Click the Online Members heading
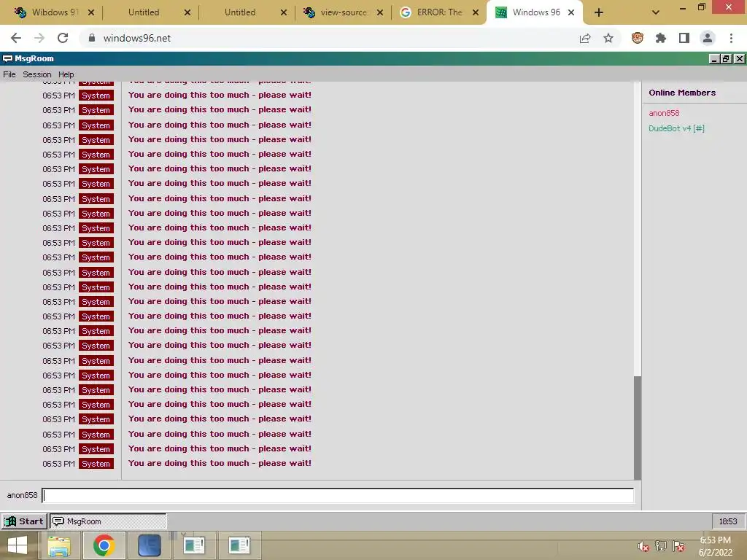 [x=682, y=93]
